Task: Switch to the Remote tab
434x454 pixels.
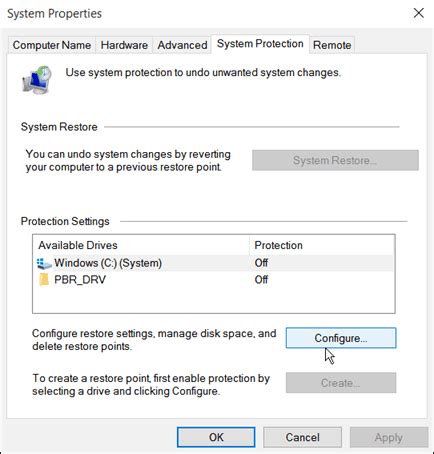Action: click(x=332, y=45)
